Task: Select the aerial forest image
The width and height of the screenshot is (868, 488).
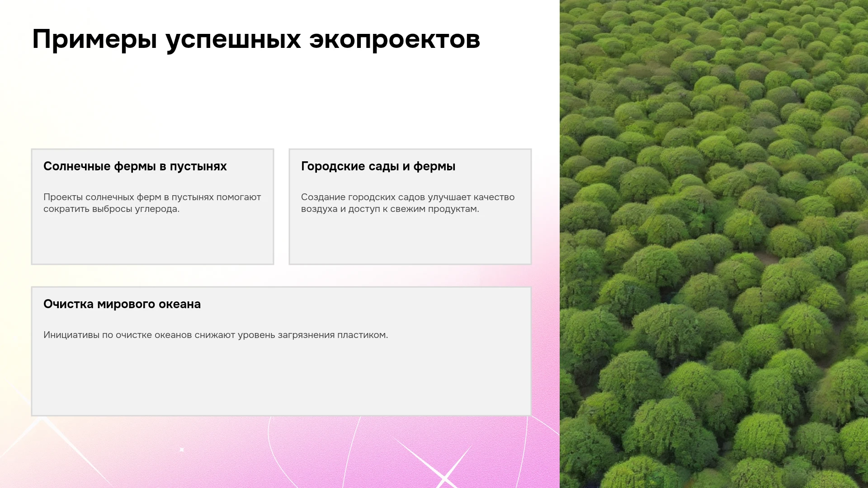Action: pos(714,244)
